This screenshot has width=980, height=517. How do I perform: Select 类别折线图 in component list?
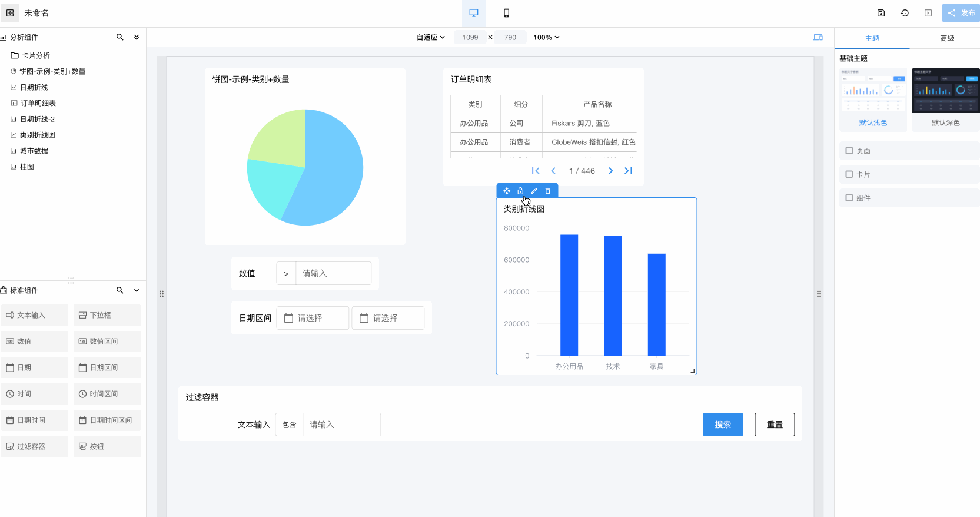click(x=33, y=135)
